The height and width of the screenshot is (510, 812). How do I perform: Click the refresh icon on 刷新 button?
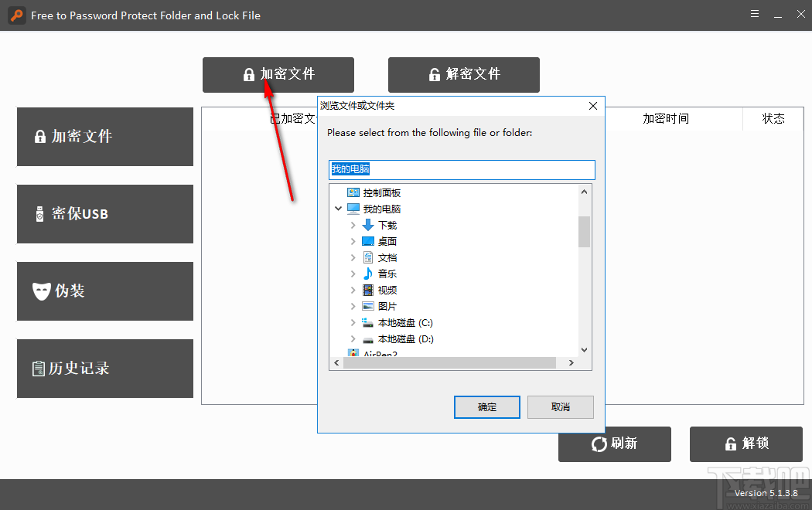pos(599,444)
